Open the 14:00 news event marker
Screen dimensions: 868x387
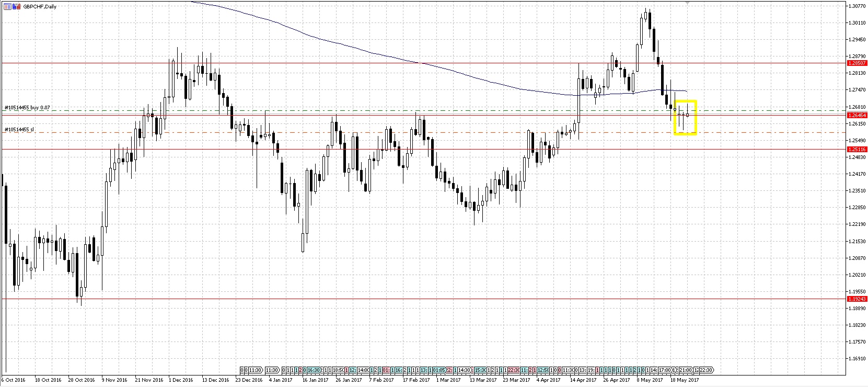(x=363, y=370)
